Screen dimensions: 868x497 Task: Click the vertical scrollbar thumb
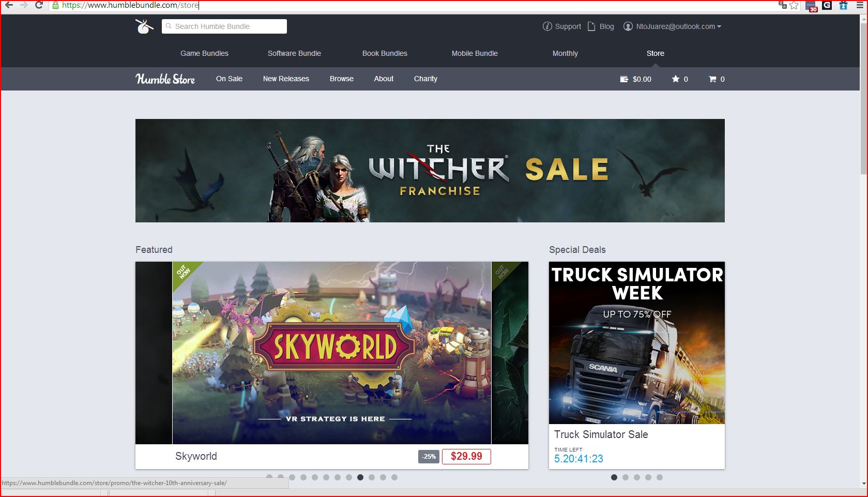(x=863, y=98)
